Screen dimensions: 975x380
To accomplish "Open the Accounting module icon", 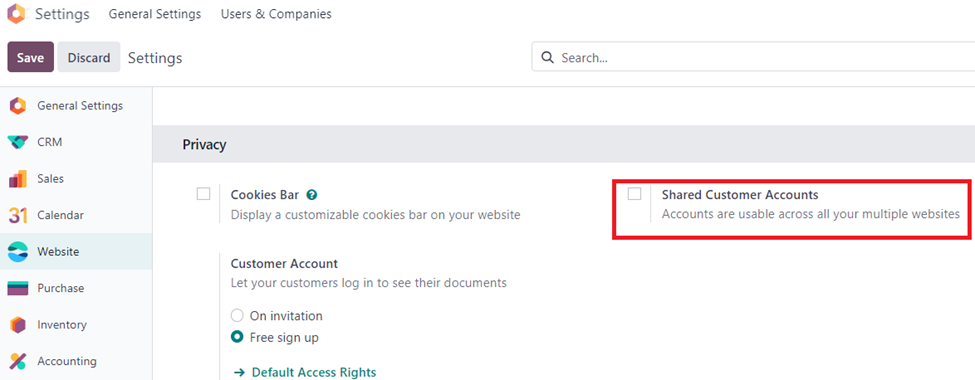I will (17, 361).
